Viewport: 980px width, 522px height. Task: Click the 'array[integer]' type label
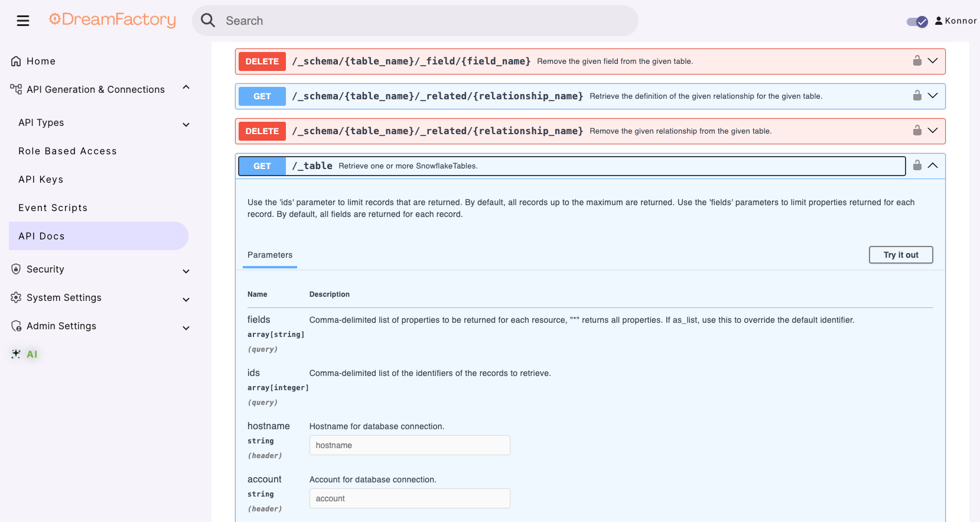[x=278, y=388]
